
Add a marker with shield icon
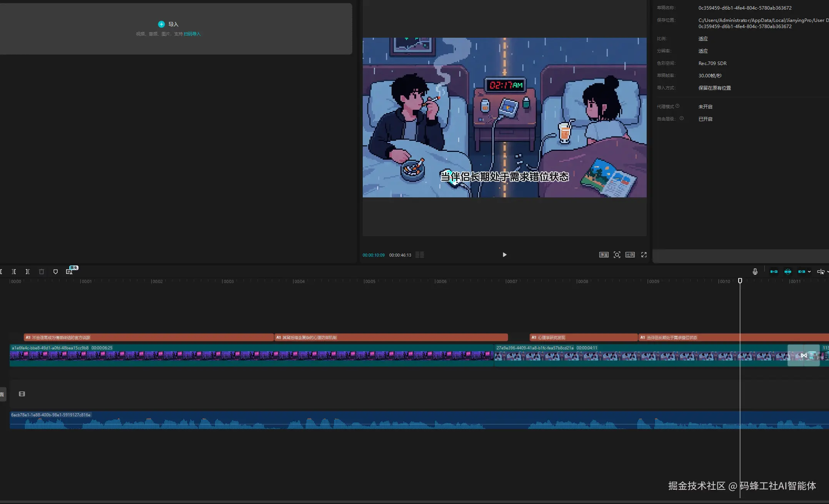(55, 272)
